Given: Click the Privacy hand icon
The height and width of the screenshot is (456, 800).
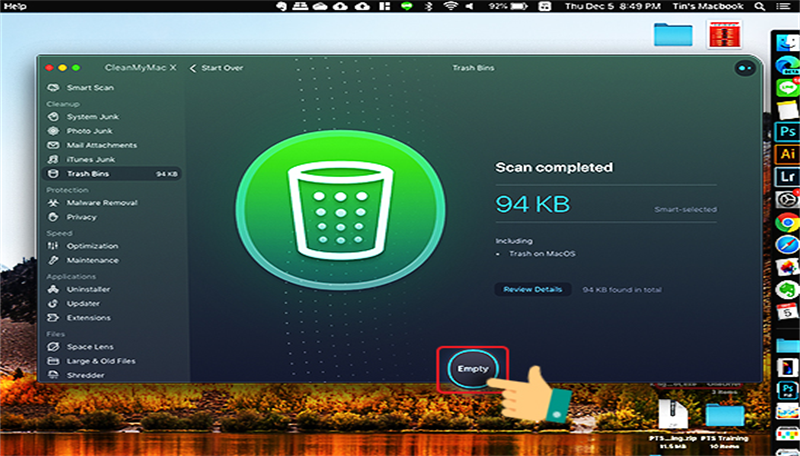Looking at the screenshot, I should tap(53, 217).
